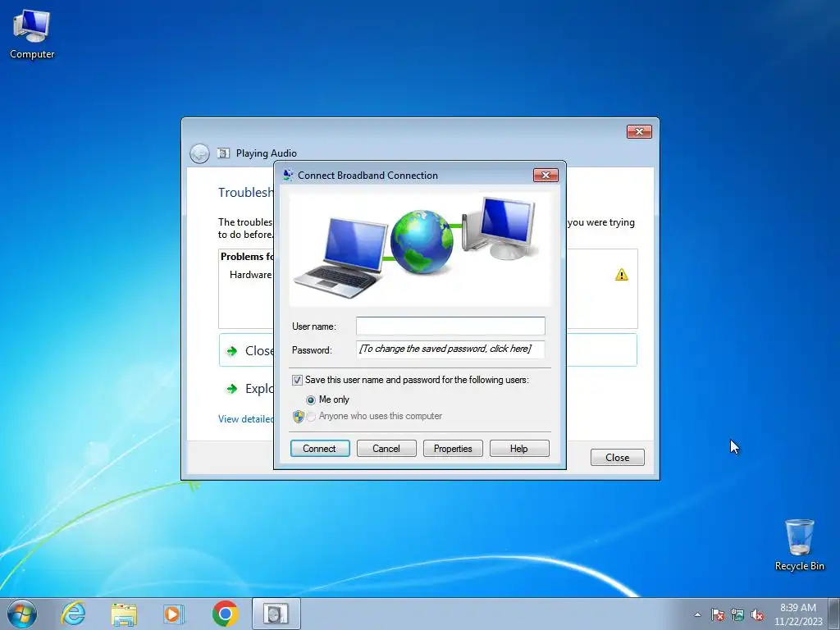This screenshot has width=840, height=630.
Task: Select Anyone who uses this computer
Action: click(x=311, y=416)
